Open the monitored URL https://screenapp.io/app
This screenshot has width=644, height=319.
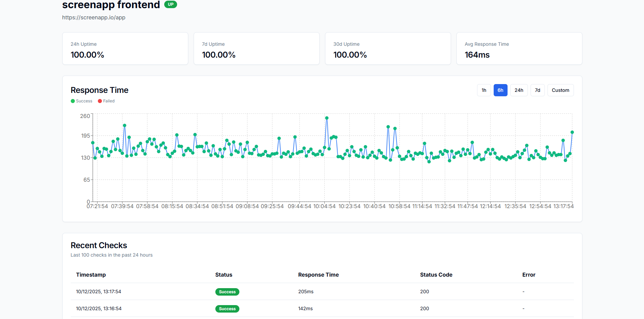click(93, 17)
